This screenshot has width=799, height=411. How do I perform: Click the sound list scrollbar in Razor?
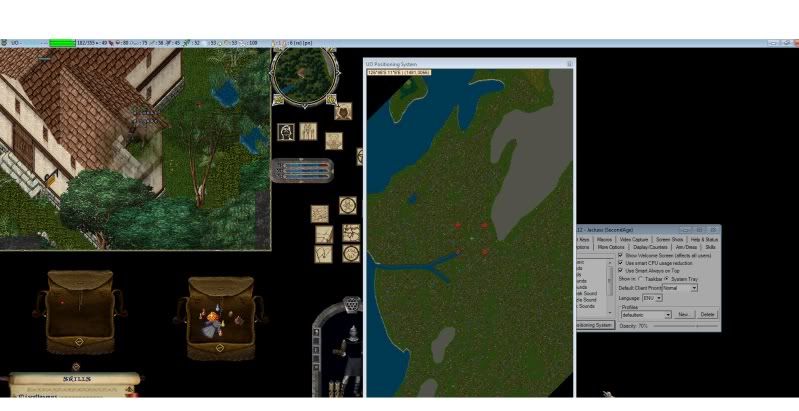(x=610, y=287)
